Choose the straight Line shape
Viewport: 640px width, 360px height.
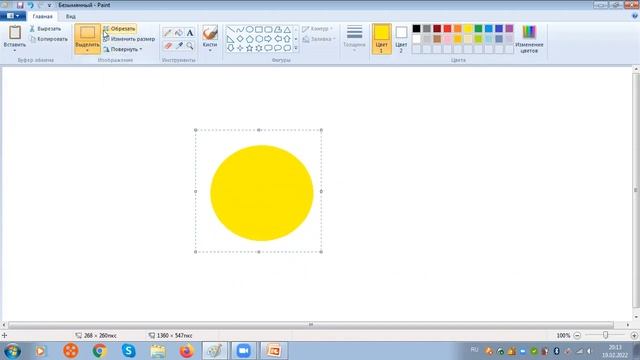(231, 29)
